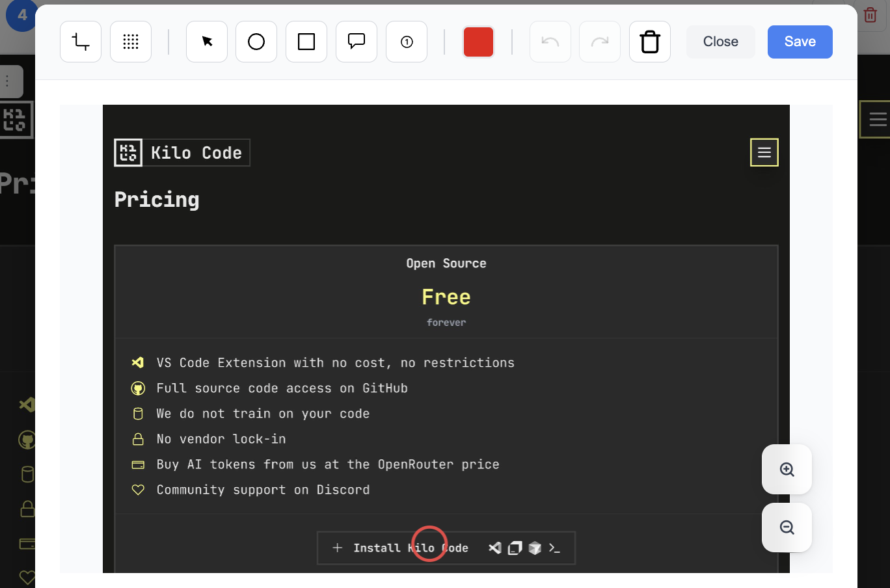Select the crop tool

[x=81, y=41]
